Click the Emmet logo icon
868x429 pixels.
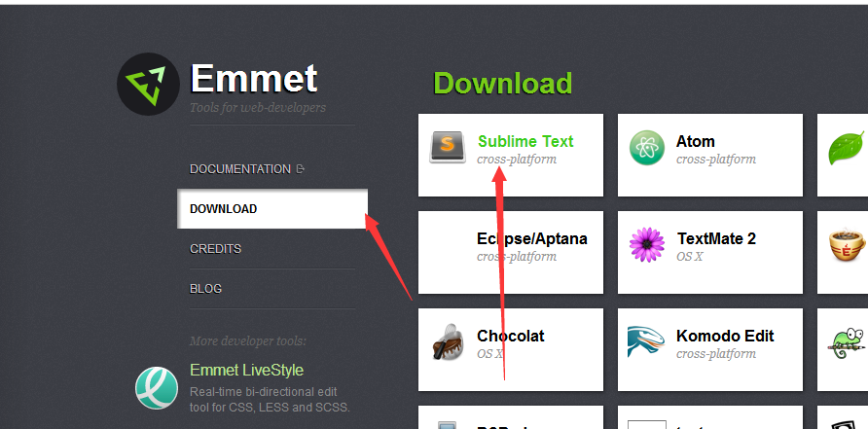point(148,84)
